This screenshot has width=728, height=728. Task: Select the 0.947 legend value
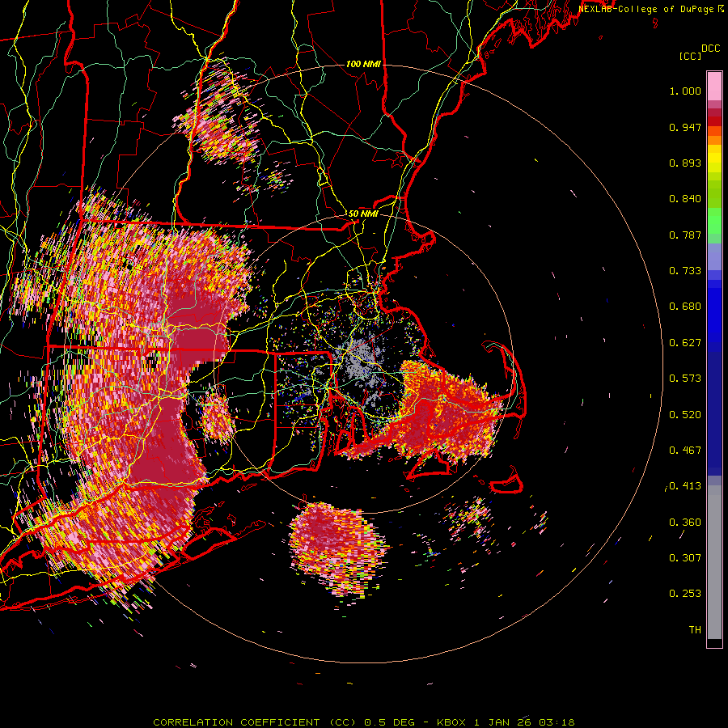click(685, 127)
